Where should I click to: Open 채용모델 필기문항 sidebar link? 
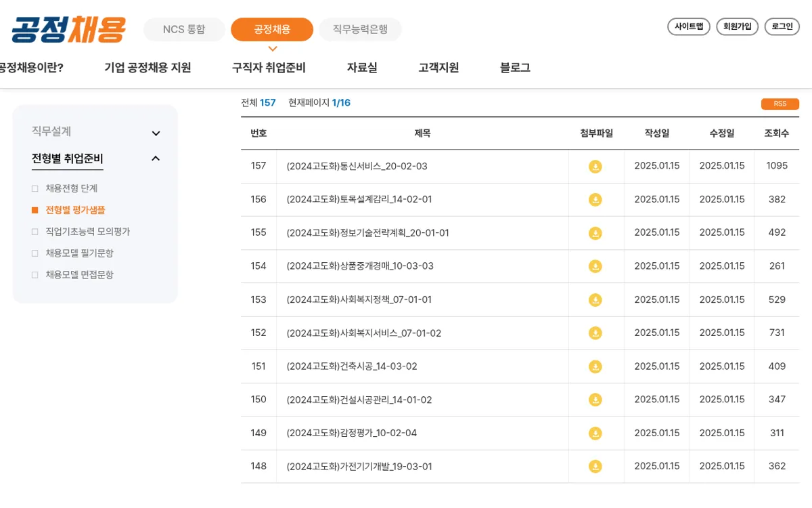coord(79,253)
